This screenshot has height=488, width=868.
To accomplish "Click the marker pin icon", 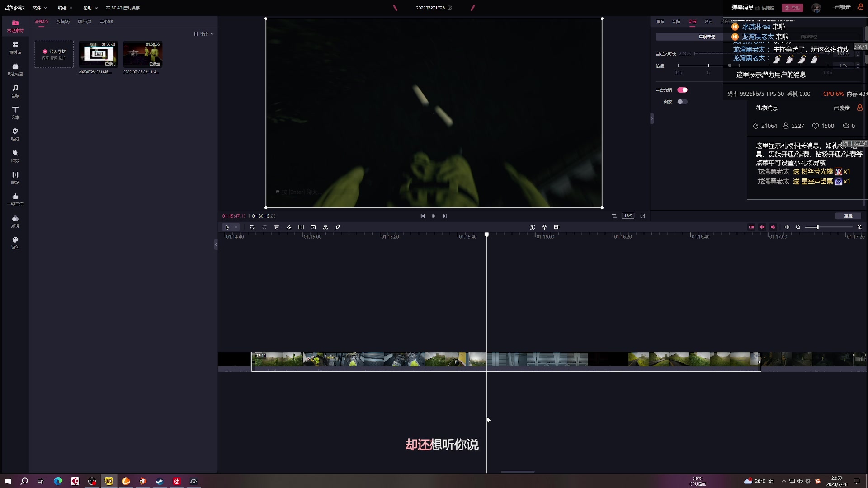I will (x=338, y=227).
